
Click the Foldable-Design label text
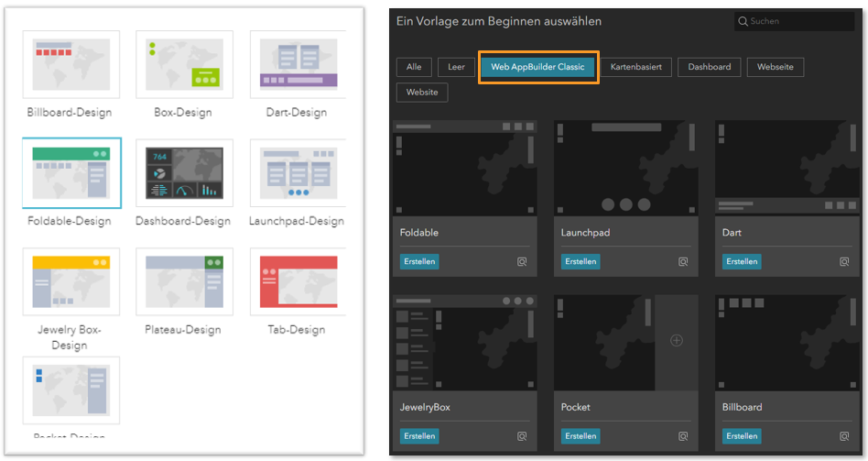tap(70, 221)
